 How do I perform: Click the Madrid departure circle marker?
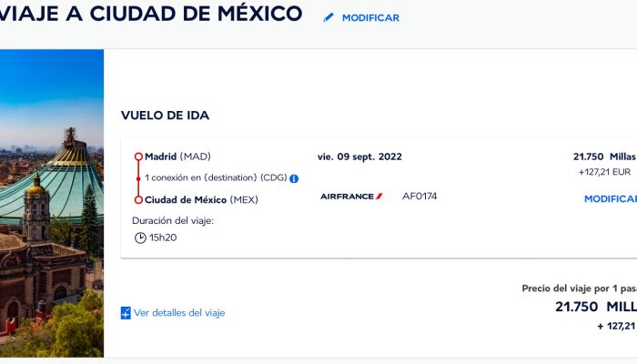pos(138,157)
